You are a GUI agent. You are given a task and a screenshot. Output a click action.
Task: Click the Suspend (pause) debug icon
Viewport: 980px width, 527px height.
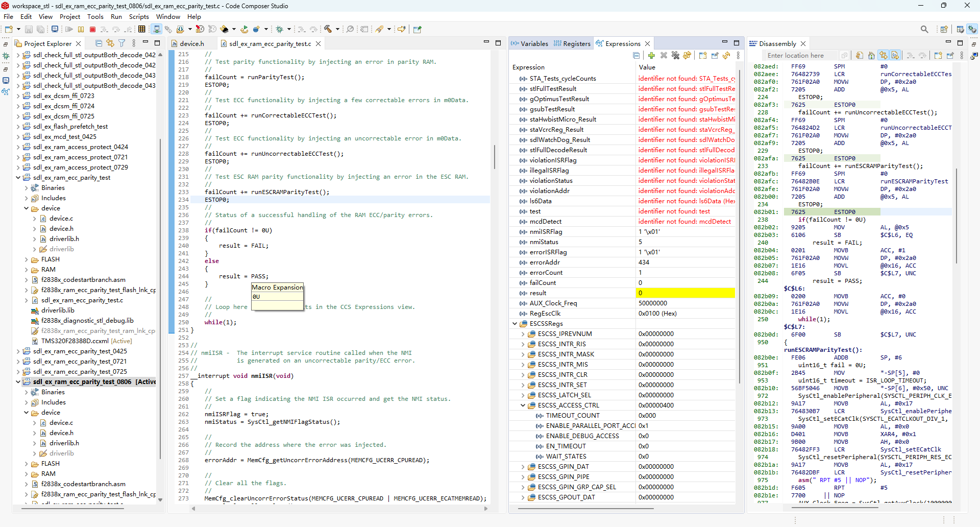[81, 29]
